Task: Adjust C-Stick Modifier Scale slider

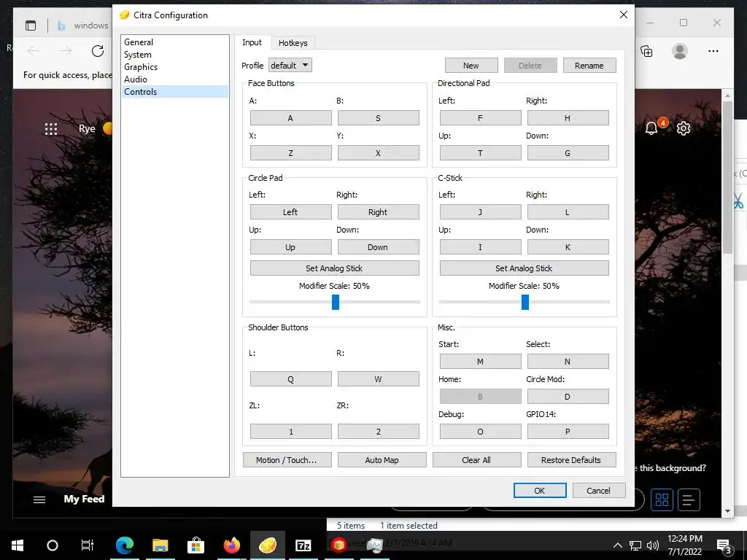Action: point(525,302)
